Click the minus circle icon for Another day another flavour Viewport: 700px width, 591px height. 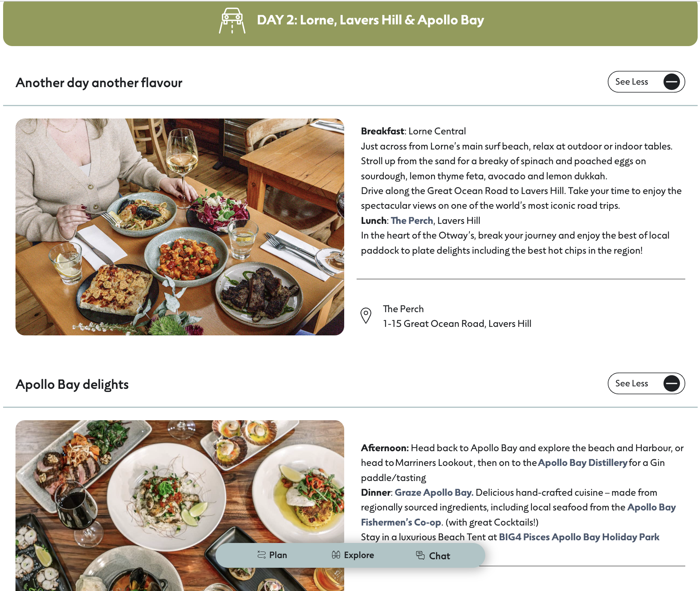pyautogui.click(x=672, y=82)
